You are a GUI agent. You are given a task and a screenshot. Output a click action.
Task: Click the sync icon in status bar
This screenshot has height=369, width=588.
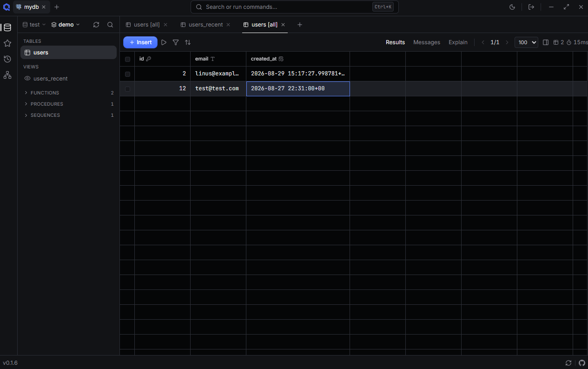pyautogui.click(x=568, y=363)
